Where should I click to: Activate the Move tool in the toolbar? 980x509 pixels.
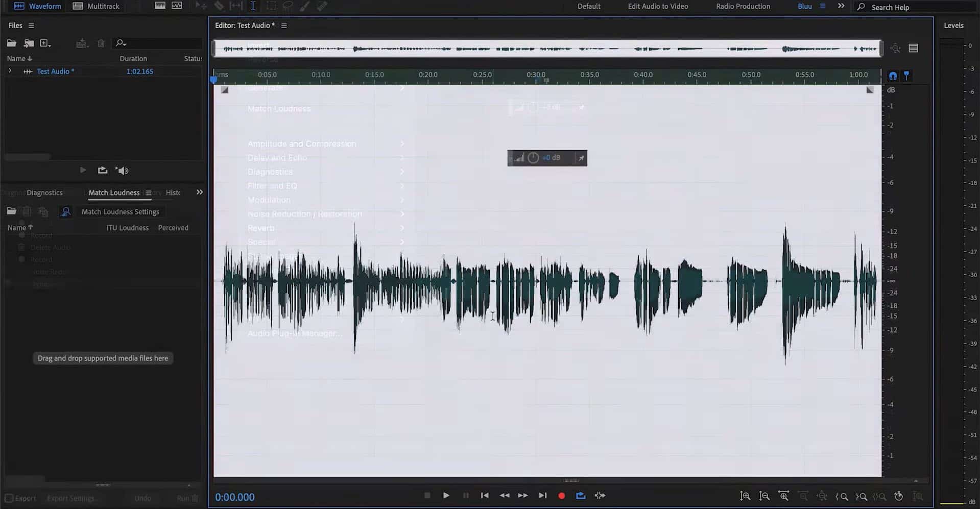(201, 6)
